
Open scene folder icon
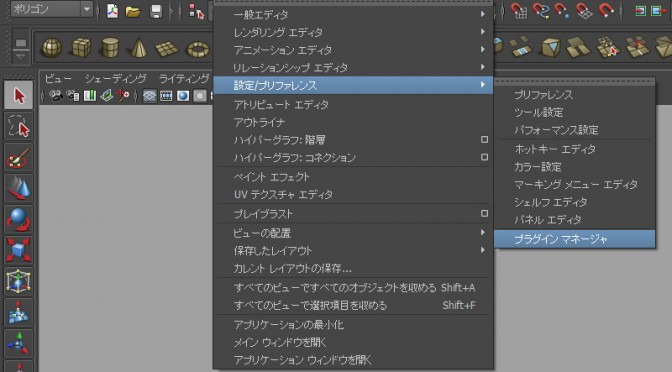pyautogui.click(x=133, y=12)
